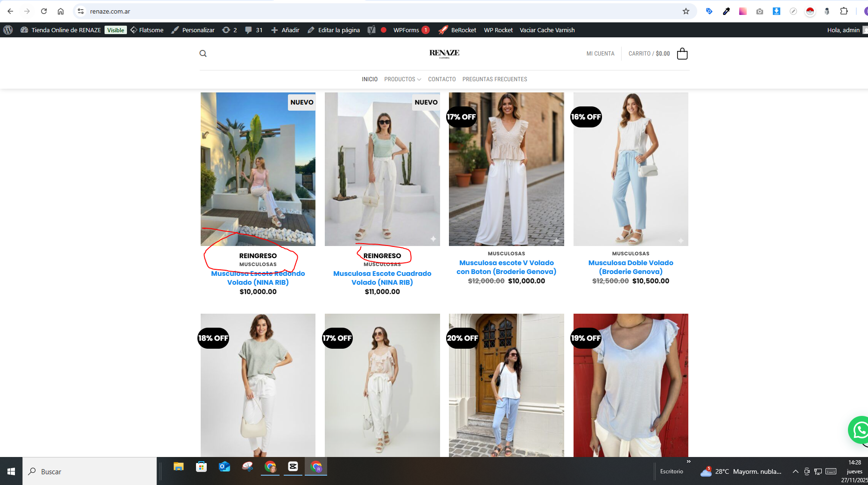Image resolution: width=868 pixels, height=485 pixels.
Task: Click Vaciar Cache Varnish
Action: point(547,30)
